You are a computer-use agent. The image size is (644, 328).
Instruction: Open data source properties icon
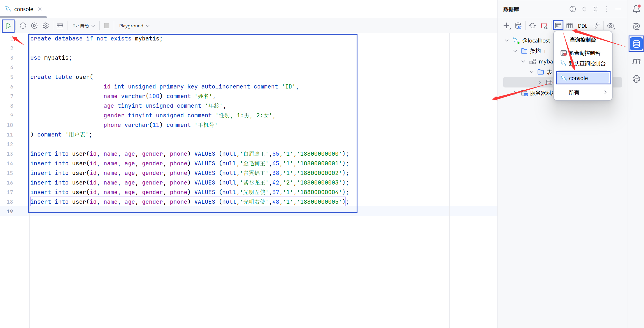(518, 26)
